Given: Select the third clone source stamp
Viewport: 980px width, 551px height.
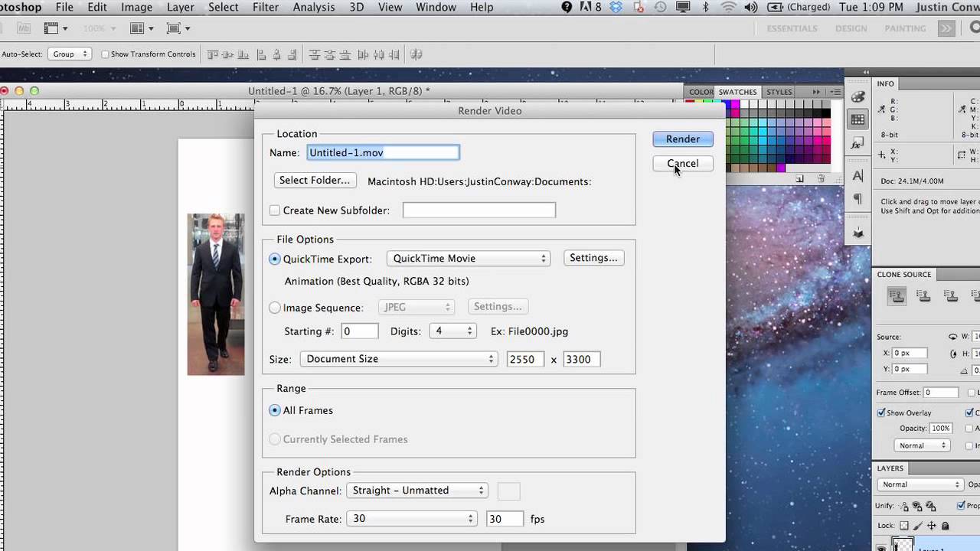Looking at the screenshot, I should 950,296.
